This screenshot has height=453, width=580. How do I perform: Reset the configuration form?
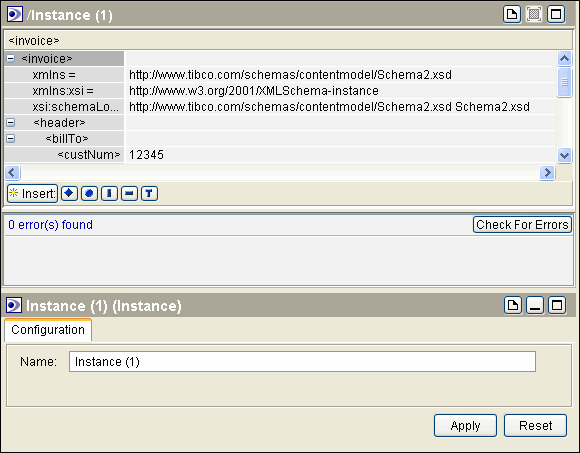click(535, 426)
